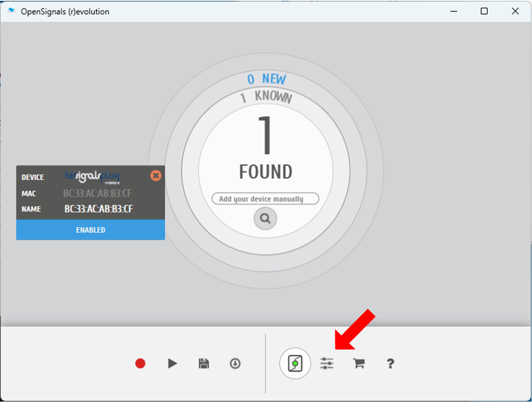Open the settings sliders icon
This screenshot has width=532, height=402.
tap(327, 364)
